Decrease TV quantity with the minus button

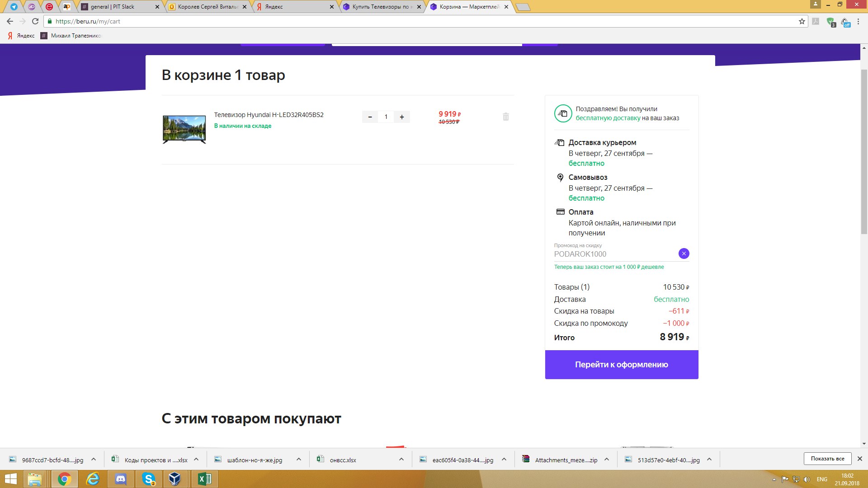coord(370,117)
